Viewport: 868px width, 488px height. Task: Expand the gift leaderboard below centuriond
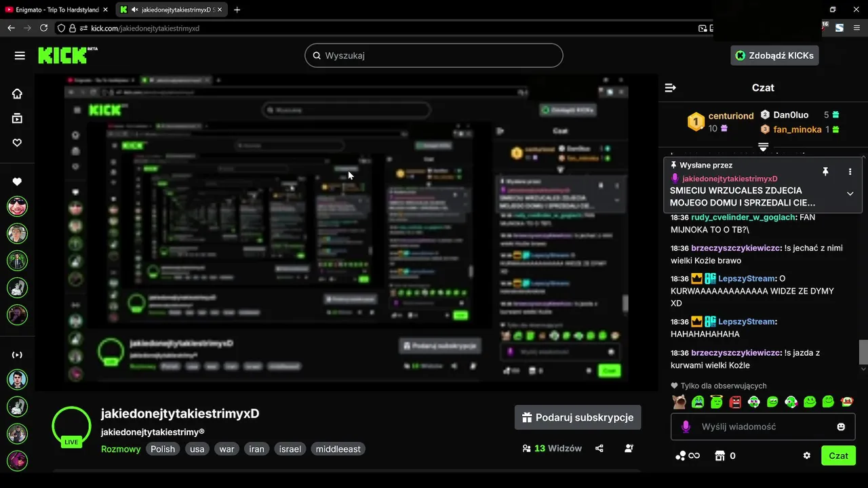(763, 147)
